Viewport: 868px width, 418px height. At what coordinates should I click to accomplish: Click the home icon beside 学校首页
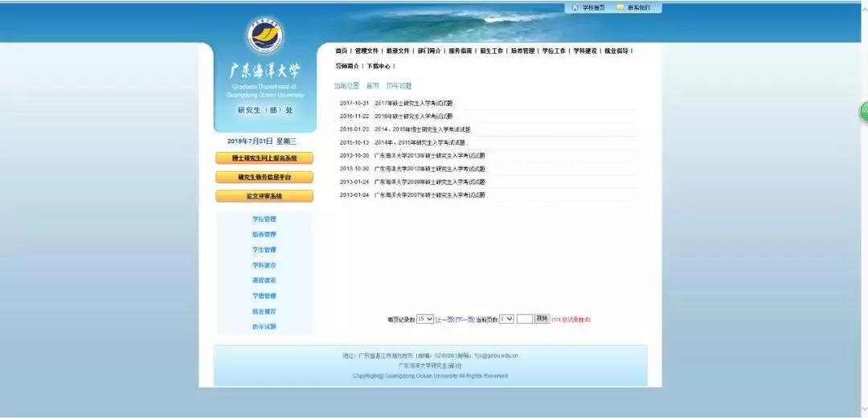tap(575, 8)
